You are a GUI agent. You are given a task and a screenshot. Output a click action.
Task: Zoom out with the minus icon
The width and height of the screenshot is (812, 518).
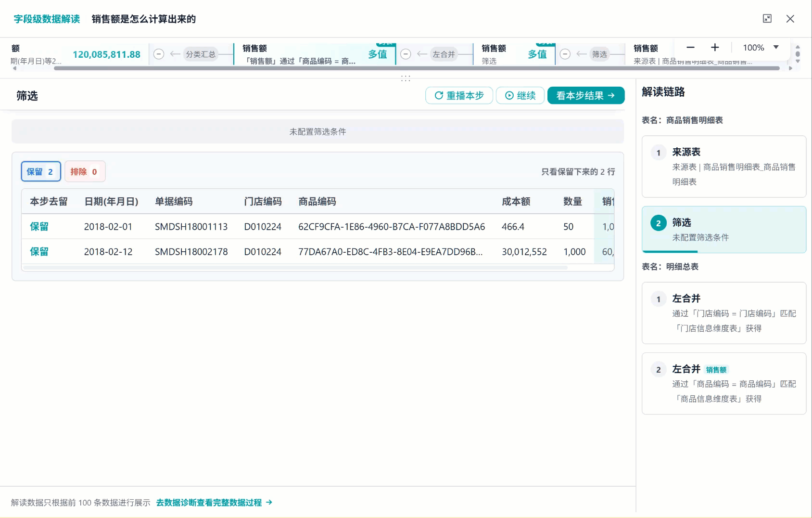coord(690,48)
